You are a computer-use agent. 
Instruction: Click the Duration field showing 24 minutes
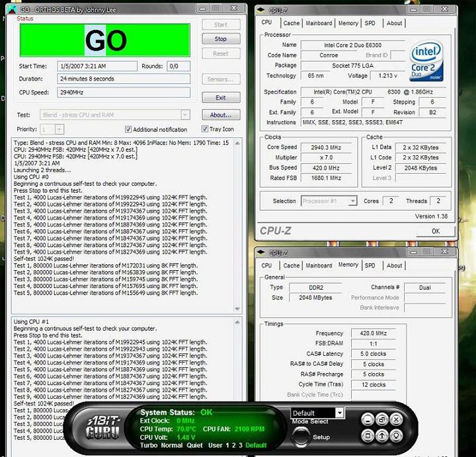coord(124,79)
